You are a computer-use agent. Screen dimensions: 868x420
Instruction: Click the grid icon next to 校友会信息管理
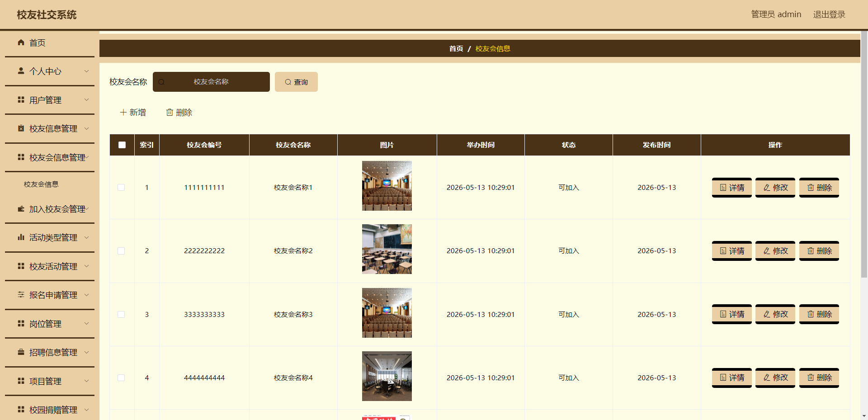coord(21,157)
